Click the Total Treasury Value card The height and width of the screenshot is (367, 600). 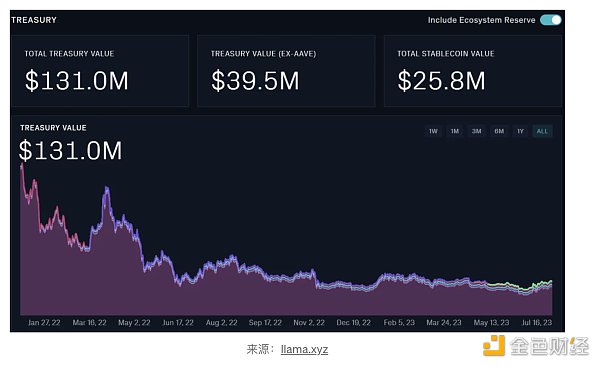point(100,71)
